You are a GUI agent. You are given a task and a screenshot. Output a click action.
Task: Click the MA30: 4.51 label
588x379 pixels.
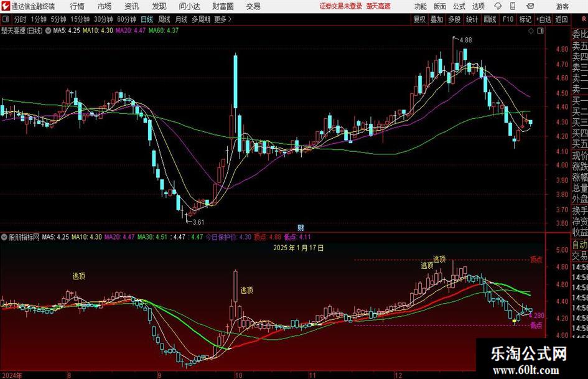coord(152,237)
